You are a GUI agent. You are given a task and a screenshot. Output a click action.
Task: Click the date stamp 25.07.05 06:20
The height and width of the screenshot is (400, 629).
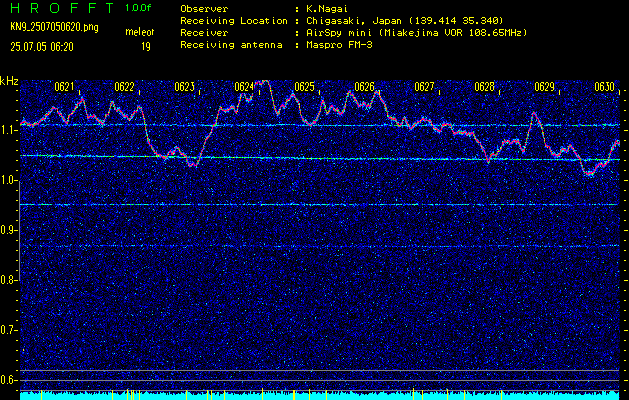[x=42, y=47]
